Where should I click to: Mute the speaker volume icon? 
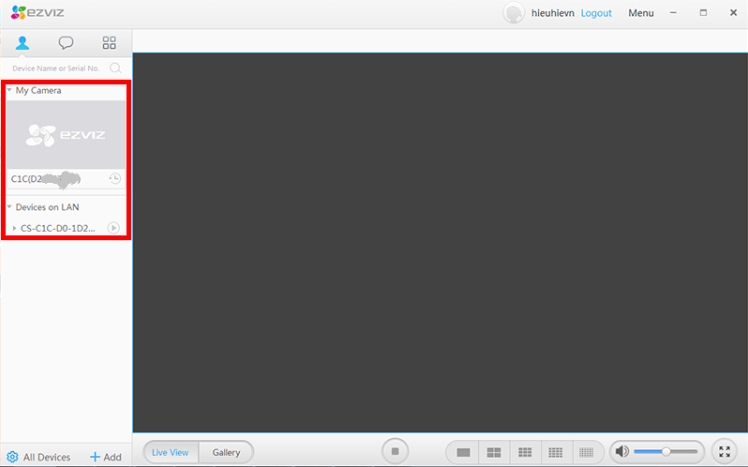(x=622, y=452)
